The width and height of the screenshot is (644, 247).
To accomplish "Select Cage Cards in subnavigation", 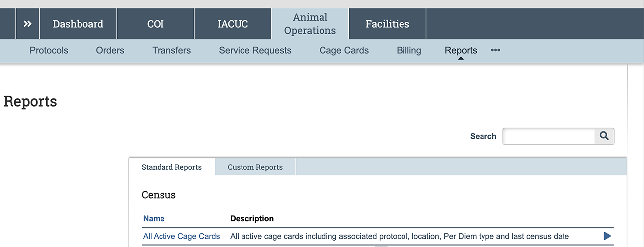I will point(344,50).
